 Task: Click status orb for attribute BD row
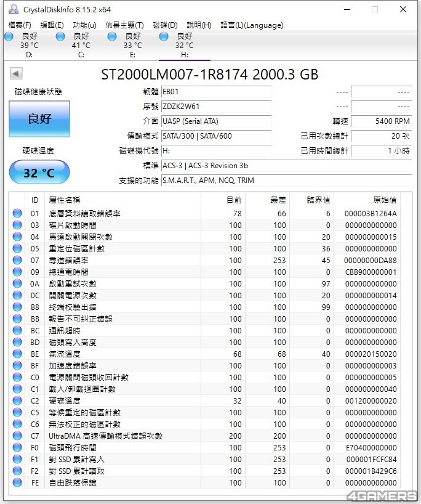(17, 342)
